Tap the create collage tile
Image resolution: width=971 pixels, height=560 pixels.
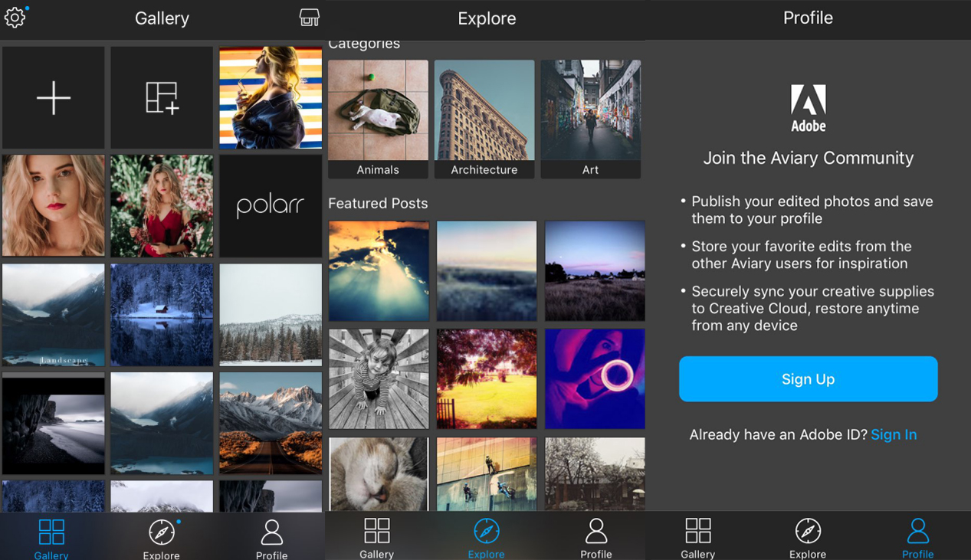pos(162,98)
